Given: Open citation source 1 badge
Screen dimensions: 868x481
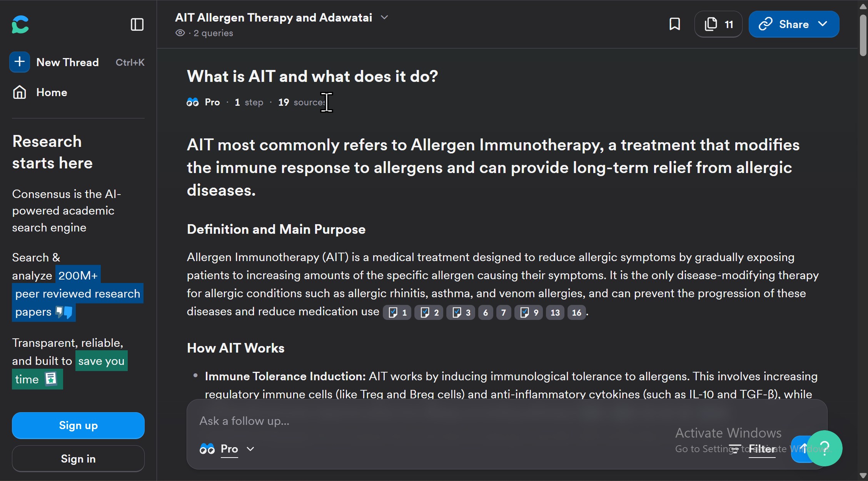Looking at the screenshot, I should click(397, 313).
